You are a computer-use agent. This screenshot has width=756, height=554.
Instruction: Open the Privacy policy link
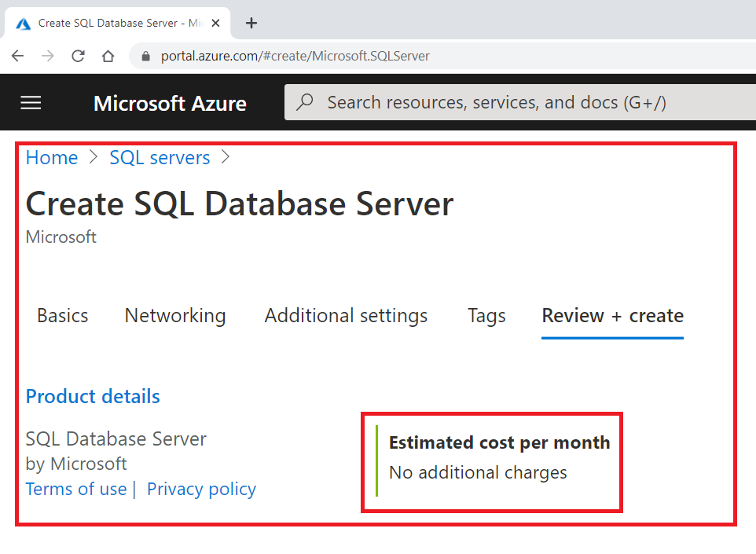201,489
